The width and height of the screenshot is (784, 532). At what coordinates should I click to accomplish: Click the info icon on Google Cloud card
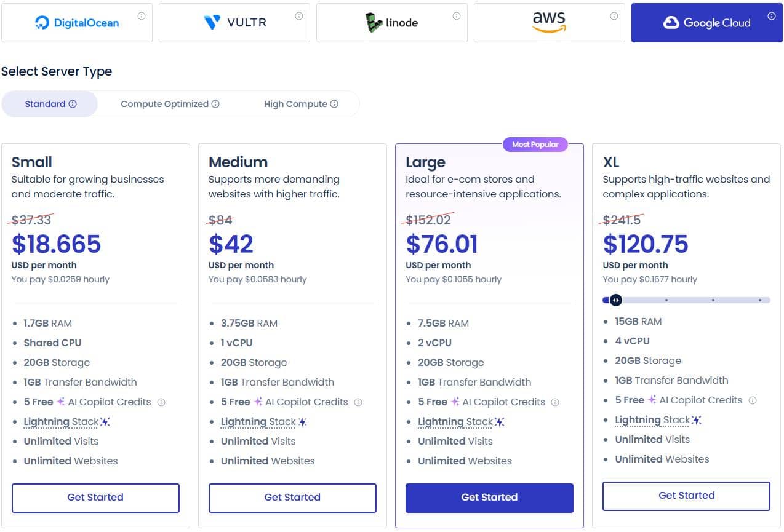(x=772, y=17)
